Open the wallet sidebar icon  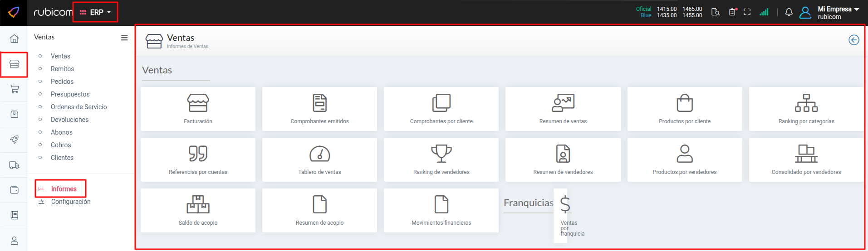pos(15,190)
